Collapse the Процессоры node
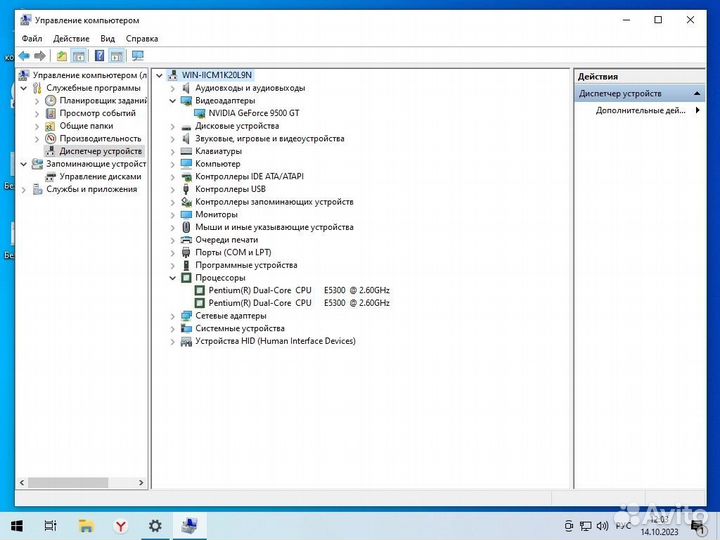 173,278
